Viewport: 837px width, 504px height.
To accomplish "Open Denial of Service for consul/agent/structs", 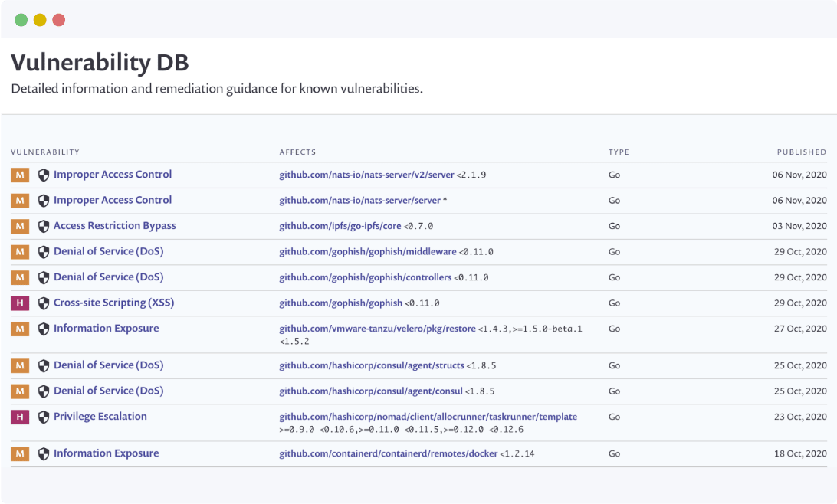I will [x=108, y=365].
